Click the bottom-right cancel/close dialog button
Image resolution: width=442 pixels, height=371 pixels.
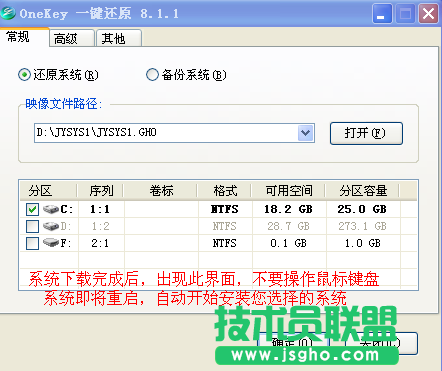pos(381,343)
